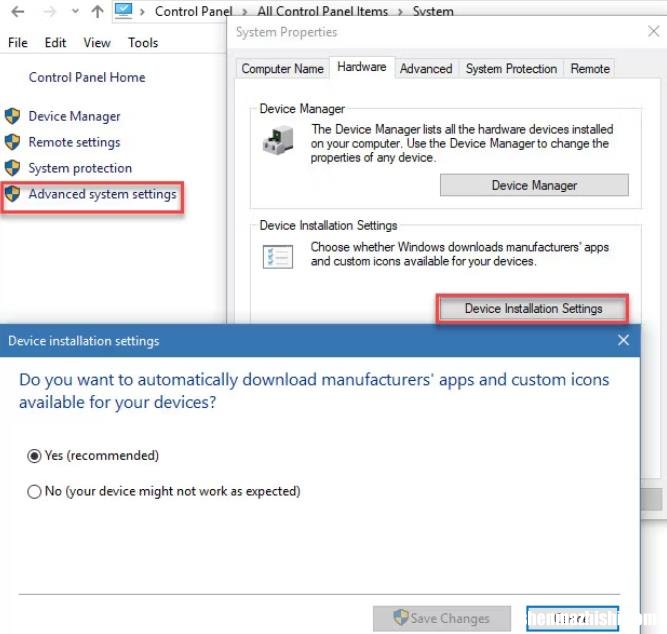Open the View menu
Viewport: 667px width, 634px height.
click(x=97, y=43)
